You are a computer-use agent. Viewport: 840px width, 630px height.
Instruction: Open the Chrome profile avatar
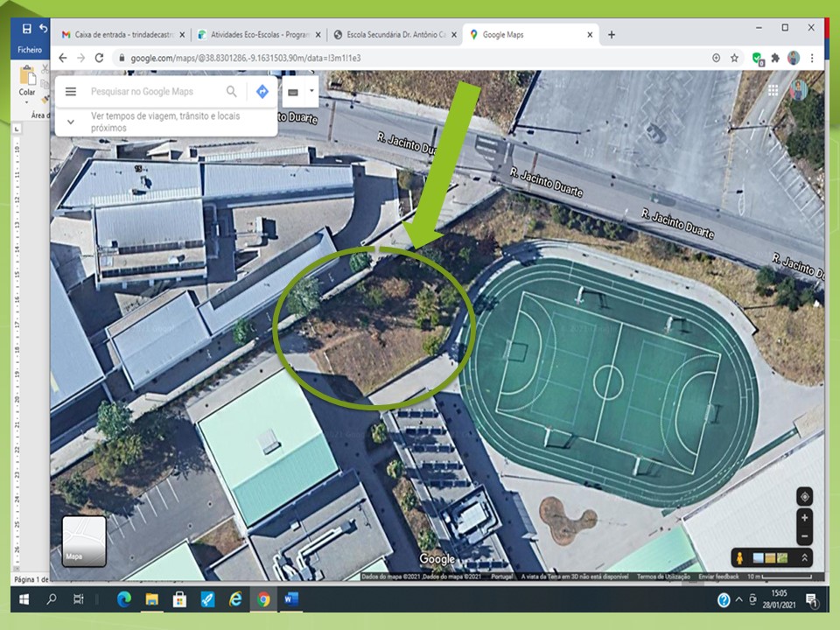click(x=794, y=58)
